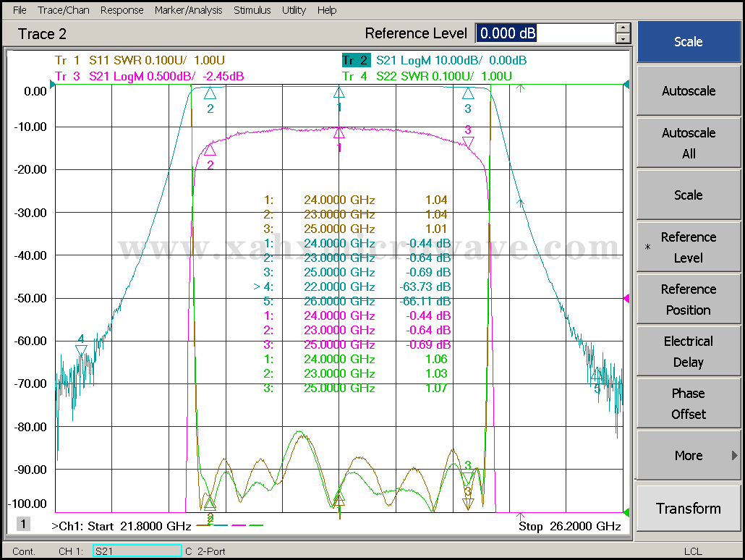Open the Marker/Analysis menu
Screen dimensions: 745x560
188,10
